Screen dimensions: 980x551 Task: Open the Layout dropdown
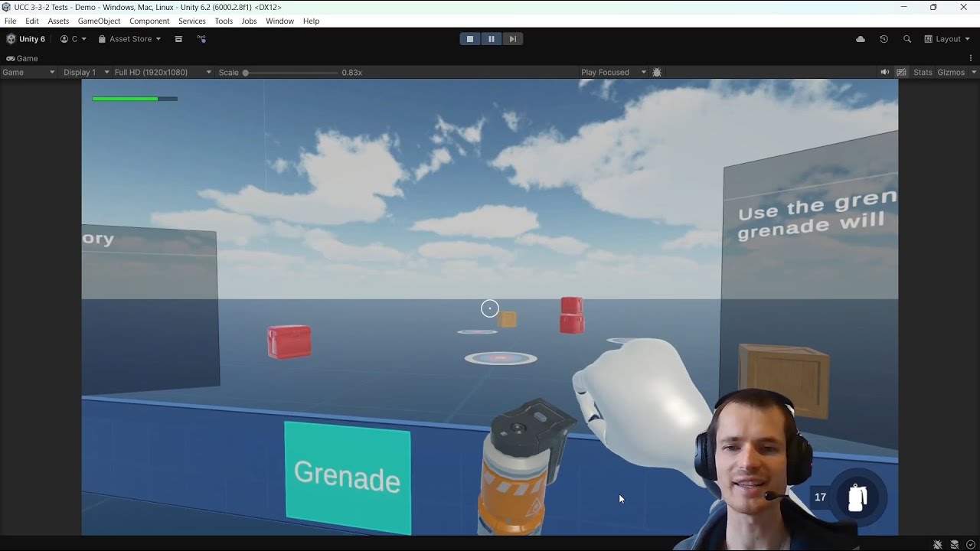[x=947, y=39]
